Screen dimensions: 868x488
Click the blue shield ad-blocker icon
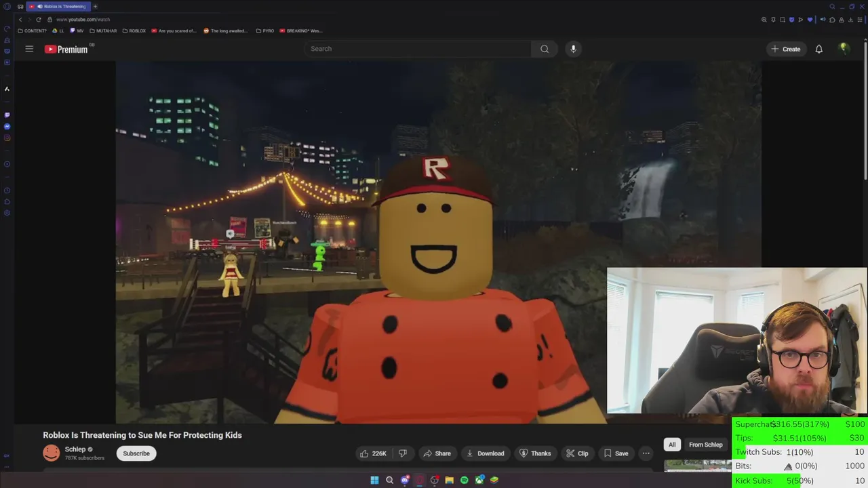(791, 20)
